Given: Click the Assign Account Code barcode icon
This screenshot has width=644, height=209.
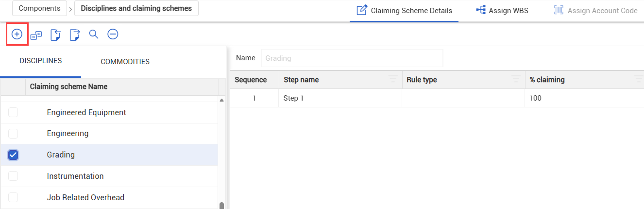Looking at the screenshot, I should click(x=559, y=10).
